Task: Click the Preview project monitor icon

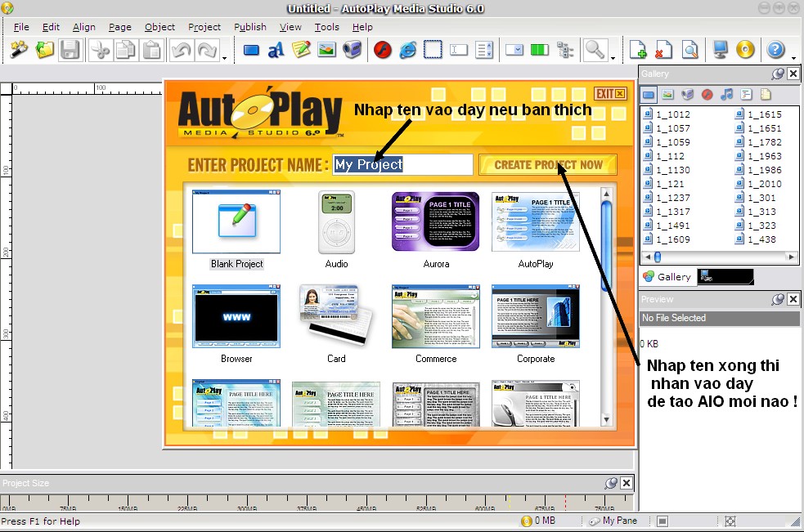Action: pyautogui.click(x=720, y=50)
